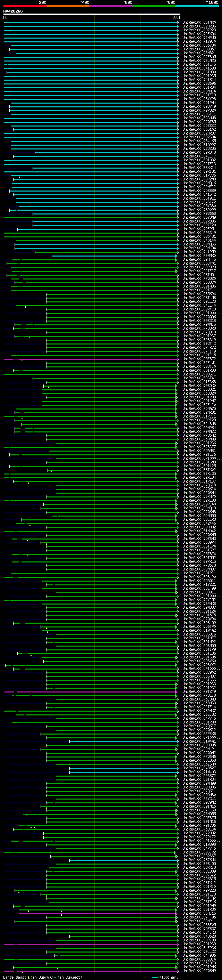The width and height of the screenshot is (222, 980).
Task: Select the UniRef100_Q84L65 label
Action: (x=199, y=141)
